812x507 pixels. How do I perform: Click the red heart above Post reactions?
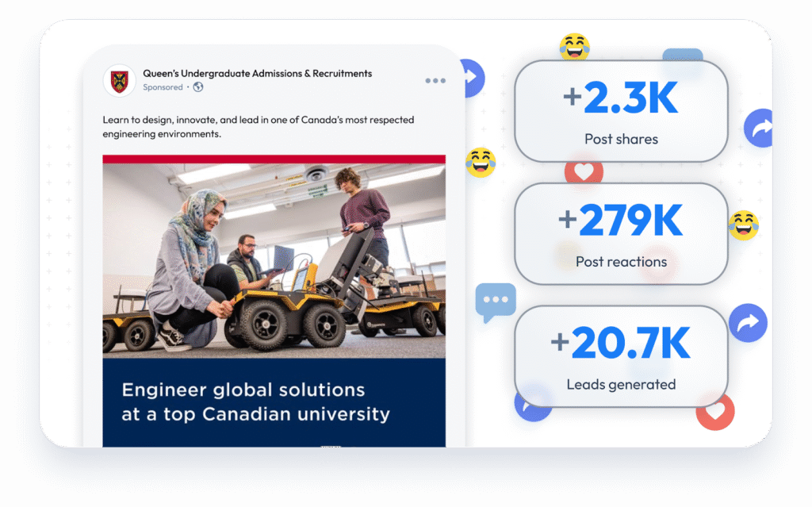pos(584,170)
